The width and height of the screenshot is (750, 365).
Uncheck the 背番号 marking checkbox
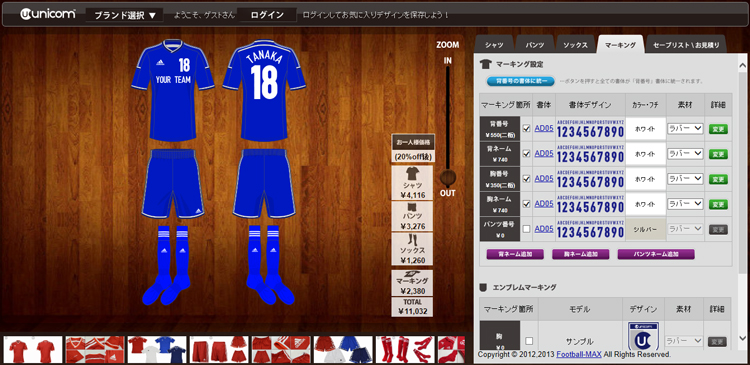pyautogui.click(x=527, y=129)
